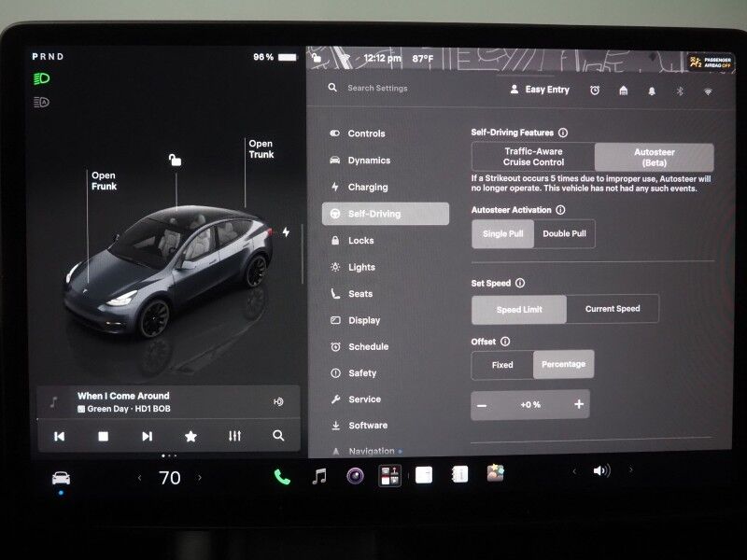Search media with the magnifier icon
This screenshot has width=747, height=560.
tap(278, 436)
